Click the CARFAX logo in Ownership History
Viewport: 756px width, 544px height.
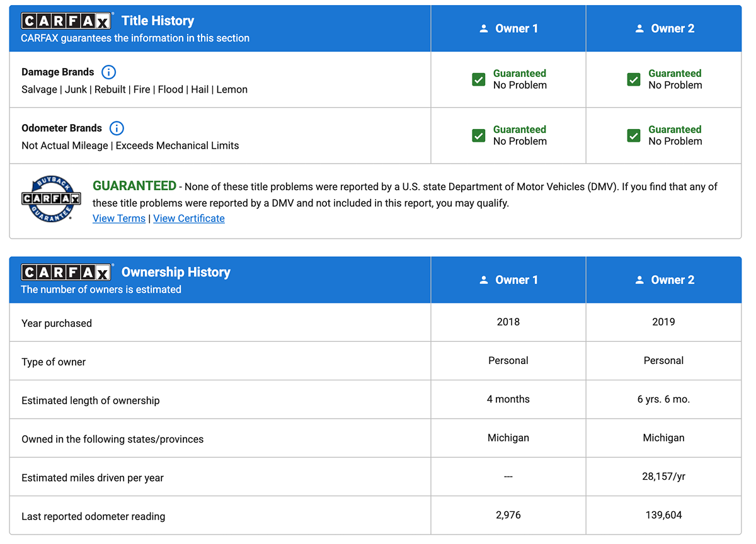coord(66,272)
